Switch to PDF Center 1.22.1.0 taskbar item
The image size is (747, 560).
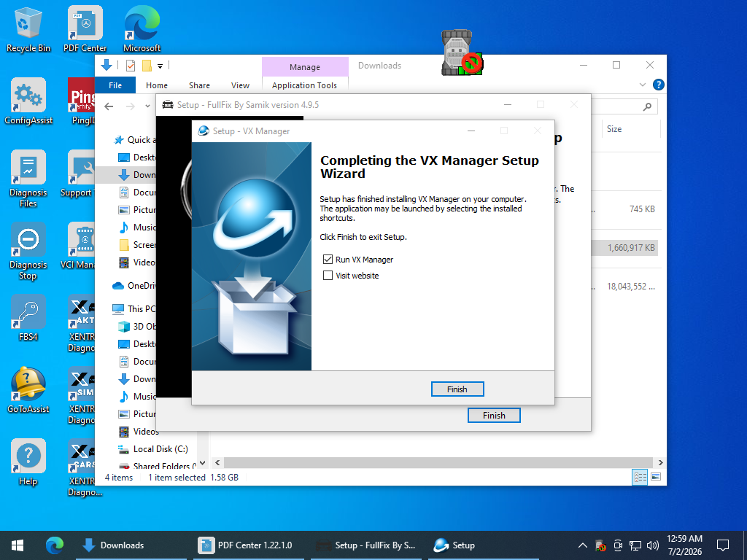point(249,545)
